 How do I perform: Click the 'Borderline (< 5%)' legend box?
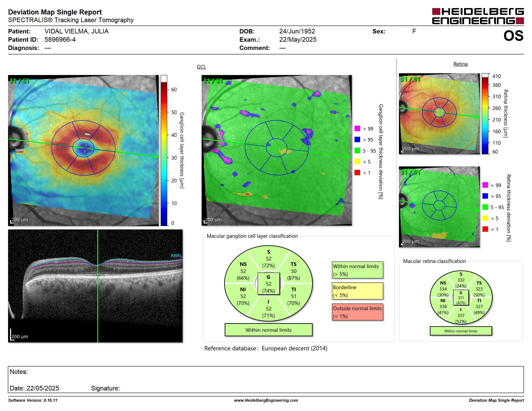(x=357, y=291)
